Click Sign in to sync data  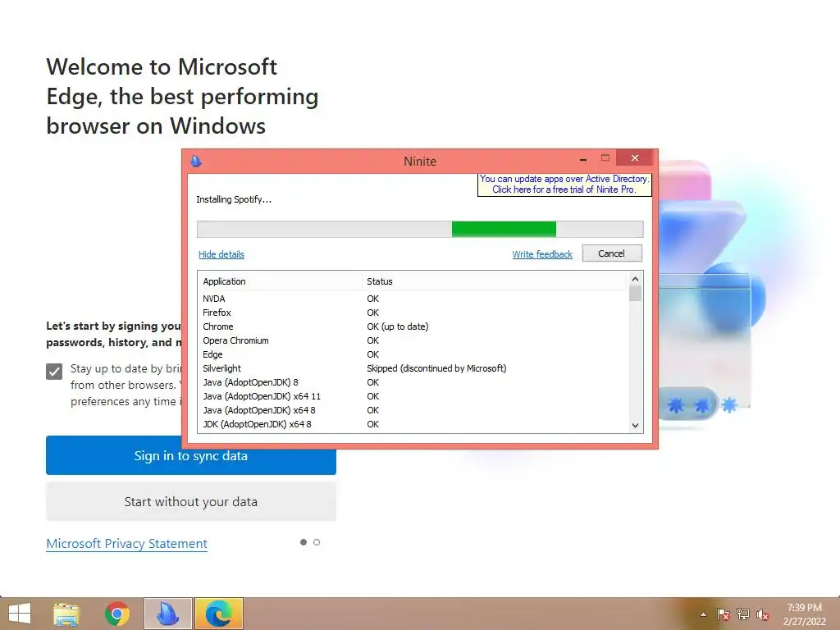[190, 455]
